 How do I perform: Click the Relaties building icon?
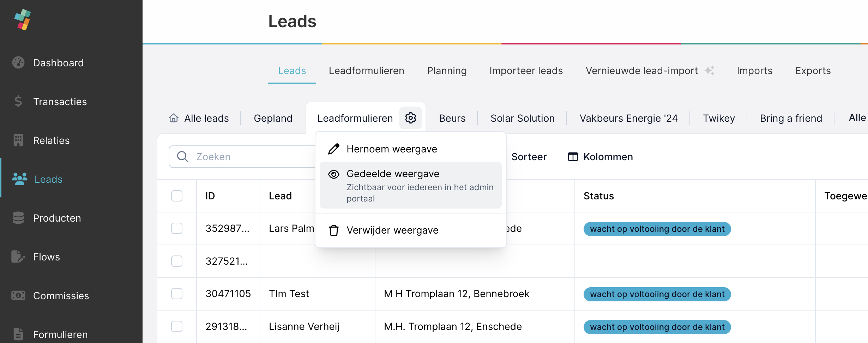[x=18, y=140]
